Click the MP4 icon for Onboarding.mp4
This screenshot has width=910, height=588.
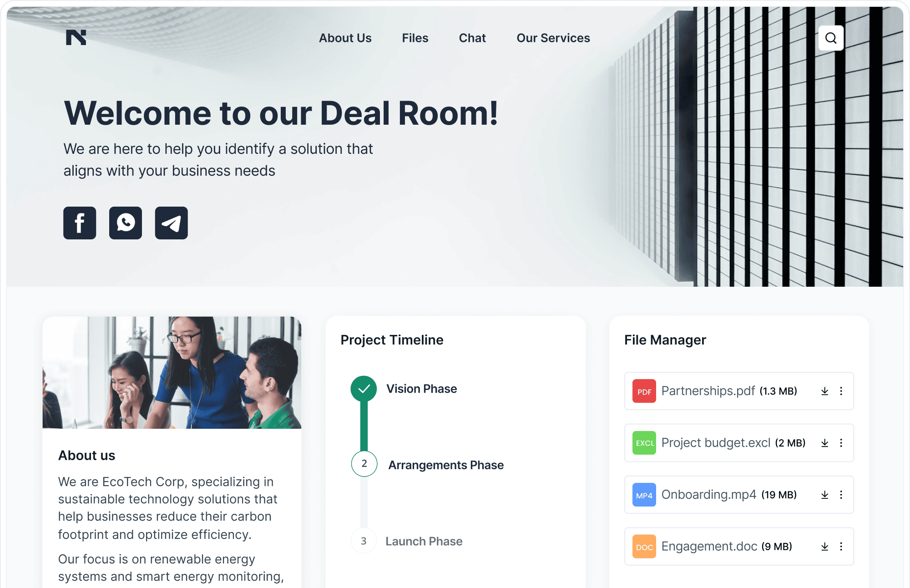point(643,494)
